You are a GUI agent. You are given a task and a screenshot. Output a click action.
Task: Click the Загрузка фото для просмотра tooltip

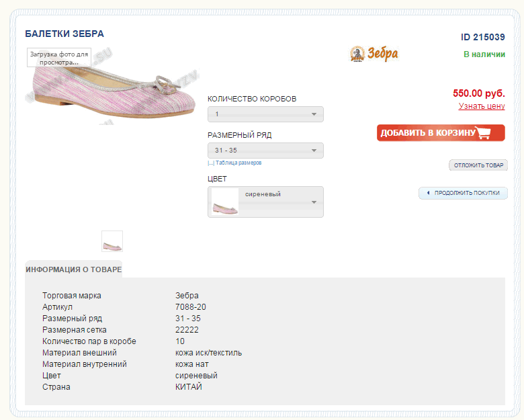(x=59, y=58)
